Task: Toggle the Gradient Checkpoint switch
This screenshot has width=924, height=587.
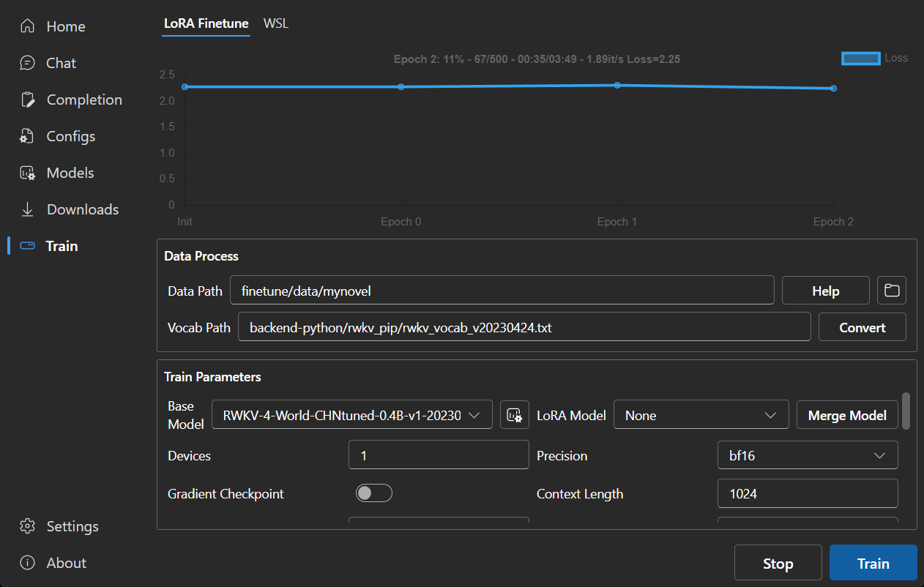Action: [x=374, y=493]
